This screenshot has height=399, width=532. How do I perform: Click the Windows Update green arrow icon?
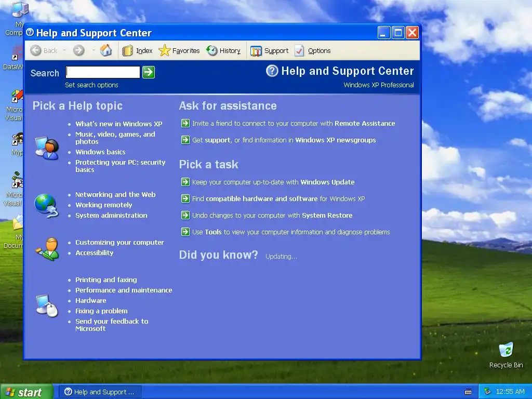click(x=185, y=182)
